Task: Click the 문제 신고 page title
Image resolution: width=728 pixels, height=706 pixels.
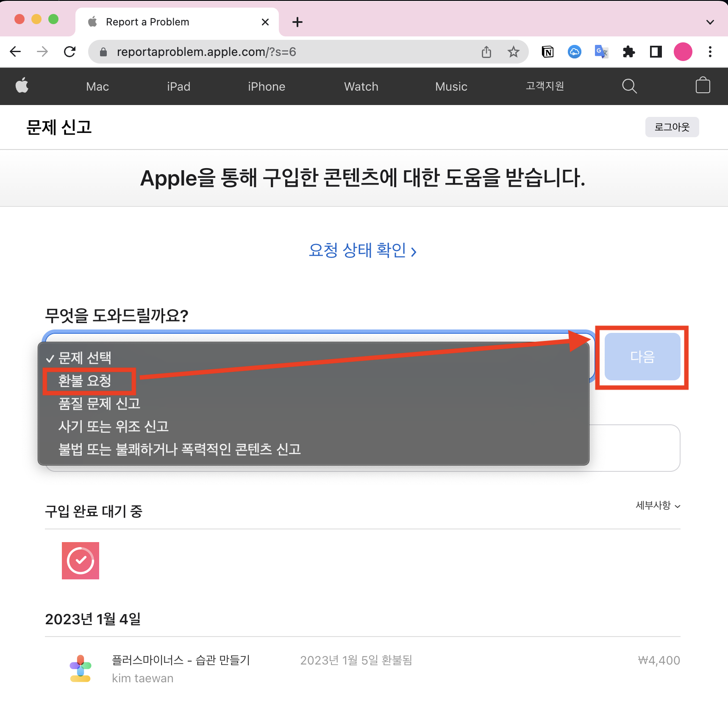Action: [x=59, y=127]
